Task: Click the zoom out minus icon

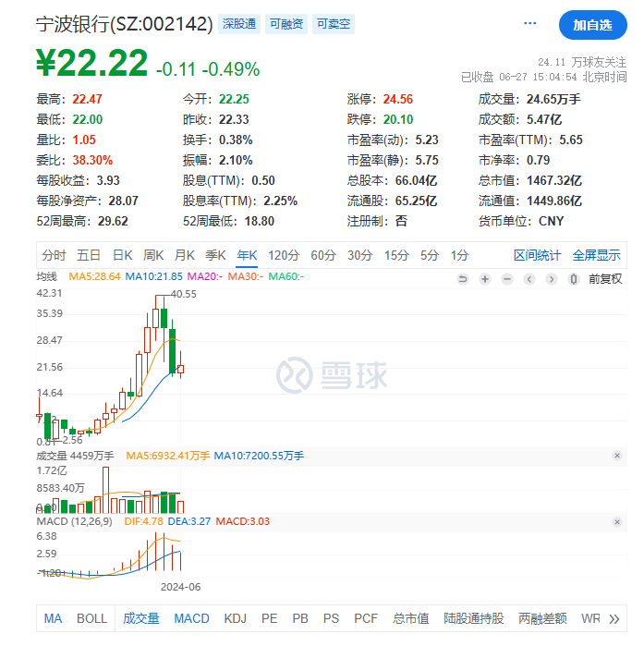Action: 507,279
